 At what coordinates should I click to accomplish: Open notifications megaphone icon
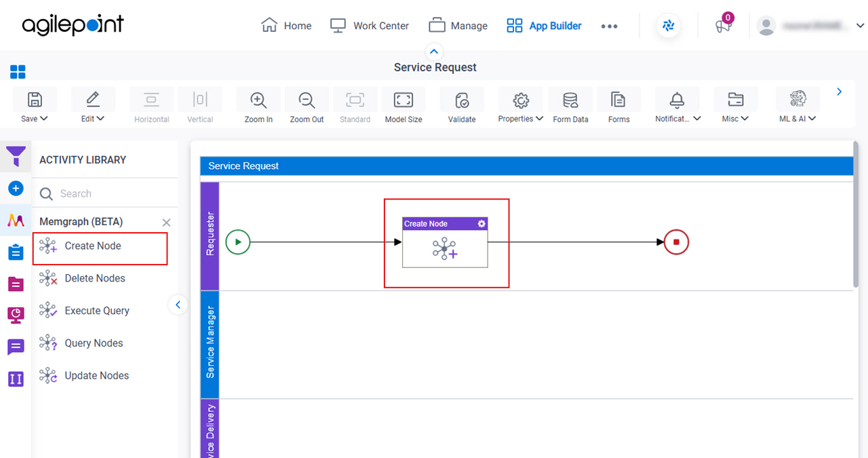coord(723,26)
